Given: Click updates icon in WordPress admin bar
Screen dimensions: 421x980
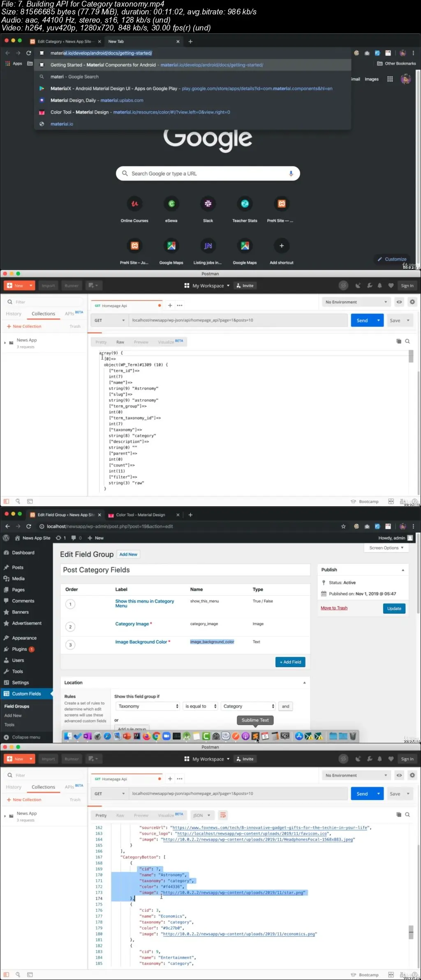Looking at the screenshot, I should pos(58,538).
